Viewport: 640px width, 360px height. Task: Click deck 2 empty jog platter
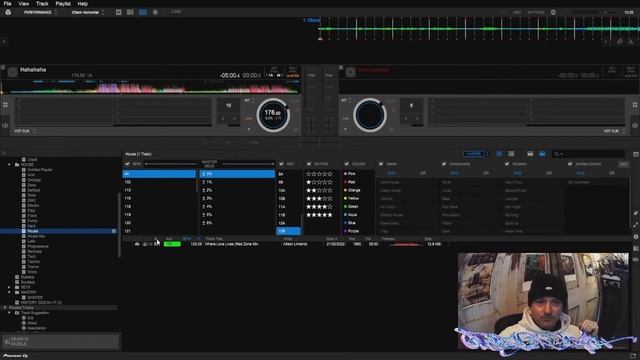tap(370, 115)
